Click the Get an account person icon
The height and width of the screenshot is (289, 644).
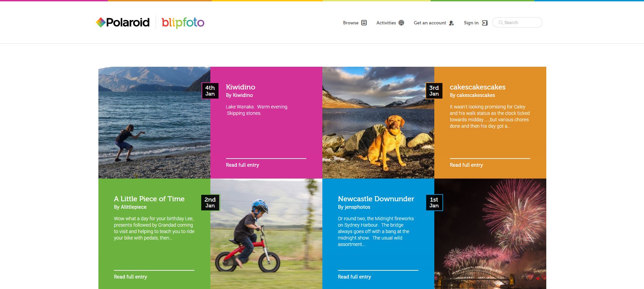pos(451,23)
